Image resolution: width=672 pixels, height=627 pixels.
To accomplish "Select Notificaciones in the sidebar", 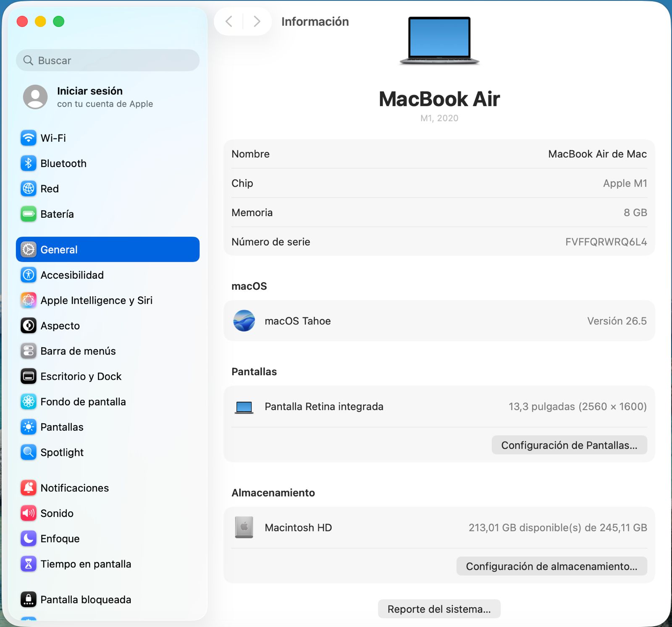I will (108, 488).
